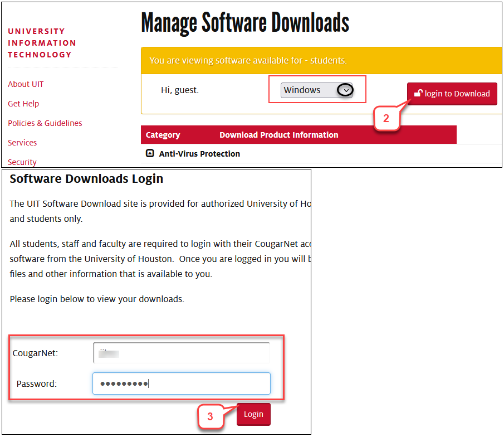Screen dimensions: 504x437
Task: Click the padlock icon on login to Download
Action: (418, 94)
